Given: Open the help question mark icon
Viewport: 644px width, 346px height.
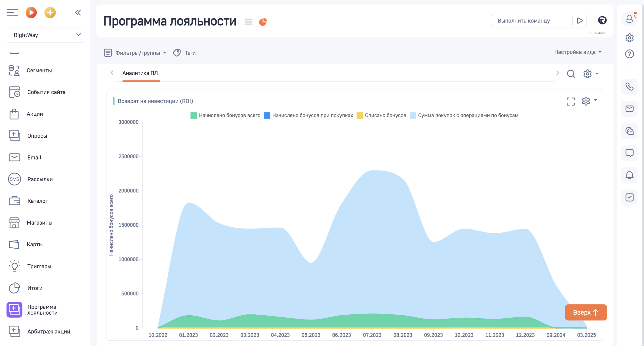Looking at the screenshot, I should [629, 54].
